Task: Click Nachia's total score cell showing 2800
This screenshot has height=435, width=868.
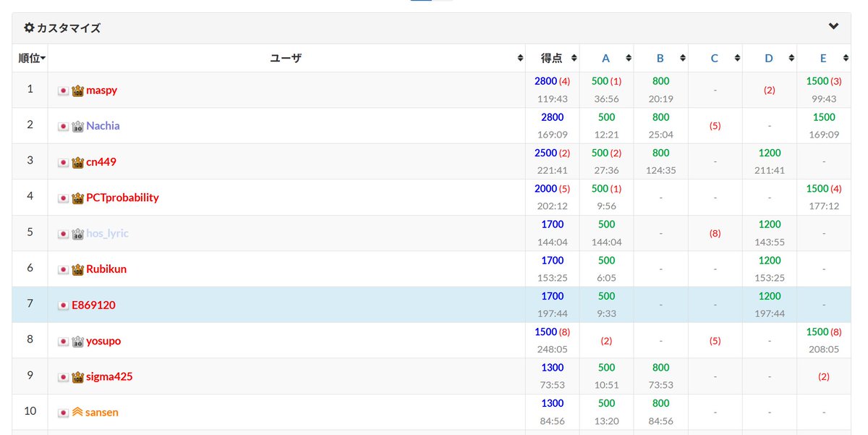Action: tap(552, 117)
